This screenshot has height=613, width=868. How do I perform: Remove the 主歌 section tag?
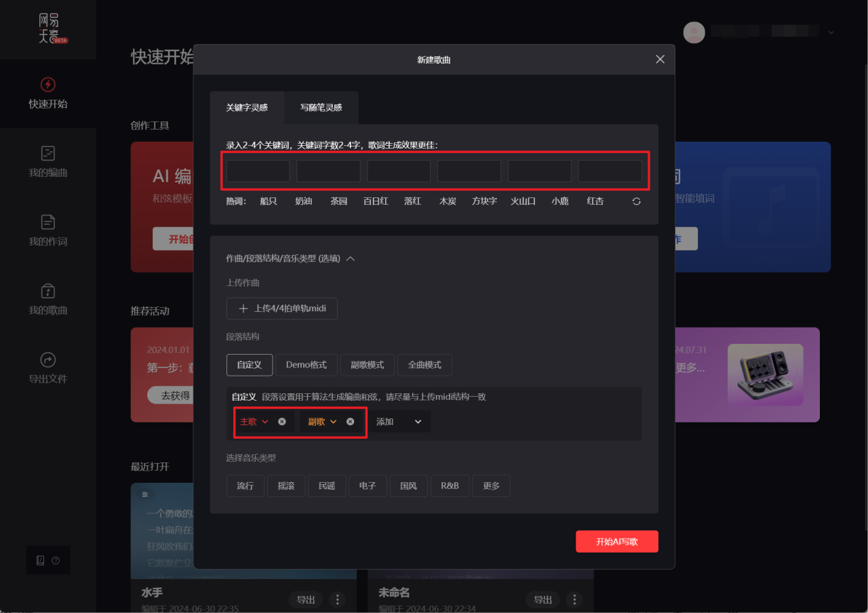pyautogui.click(x=282, y=422)
